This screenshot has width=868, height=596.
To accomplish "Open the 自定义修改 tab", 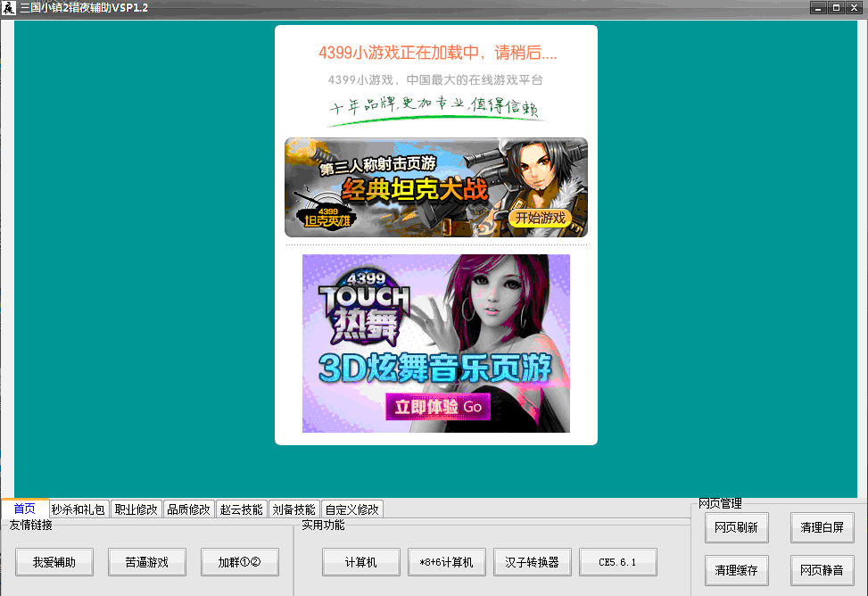I will tap(352, 509).
